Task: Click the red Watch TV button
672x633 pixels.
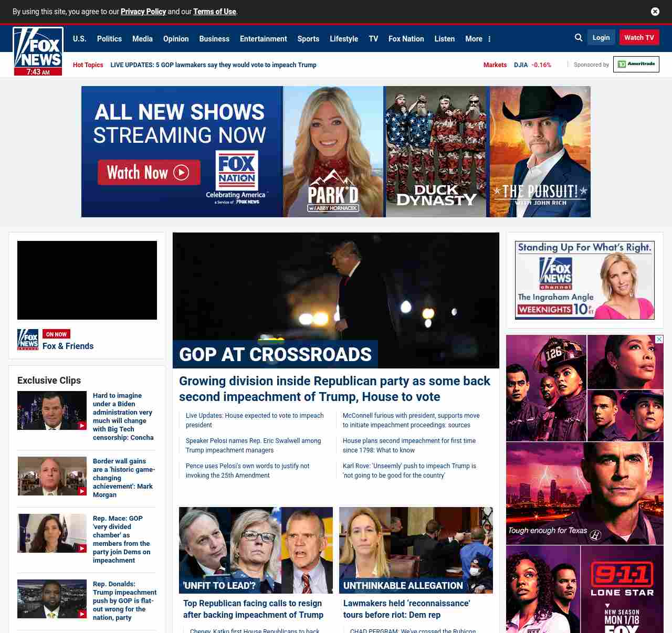Action: click(x=639, y=37)
